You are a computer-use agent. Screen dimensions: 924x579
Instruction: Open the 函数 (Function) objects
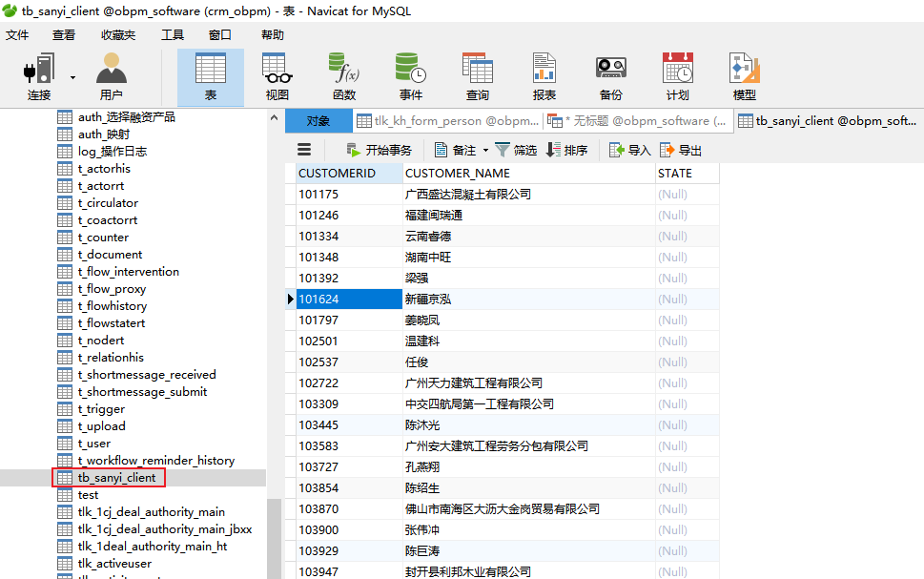(344, 77)
